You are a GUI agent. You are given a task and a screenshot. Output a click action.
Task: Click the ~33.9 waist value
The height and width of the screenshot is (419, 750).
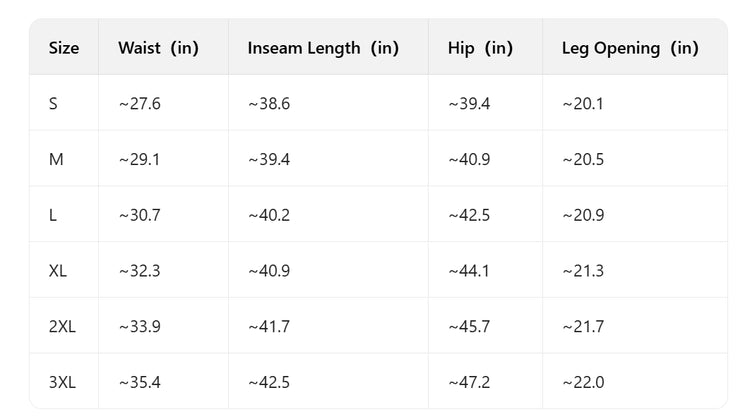[x=139, y=326]
